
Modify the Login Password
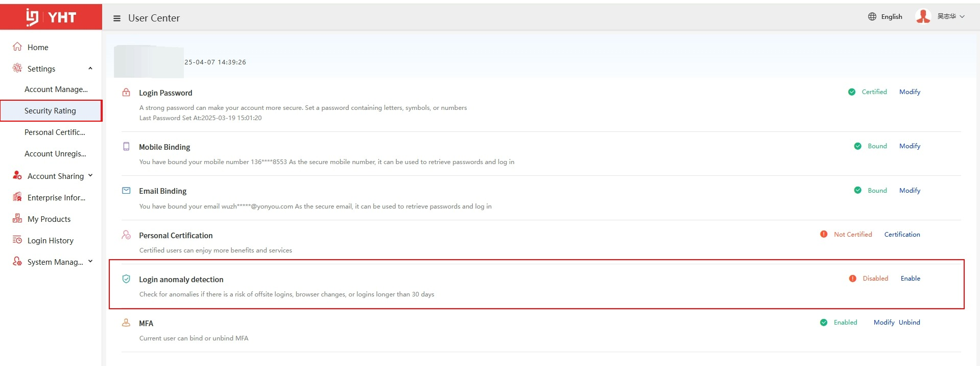tap(910, 92)
